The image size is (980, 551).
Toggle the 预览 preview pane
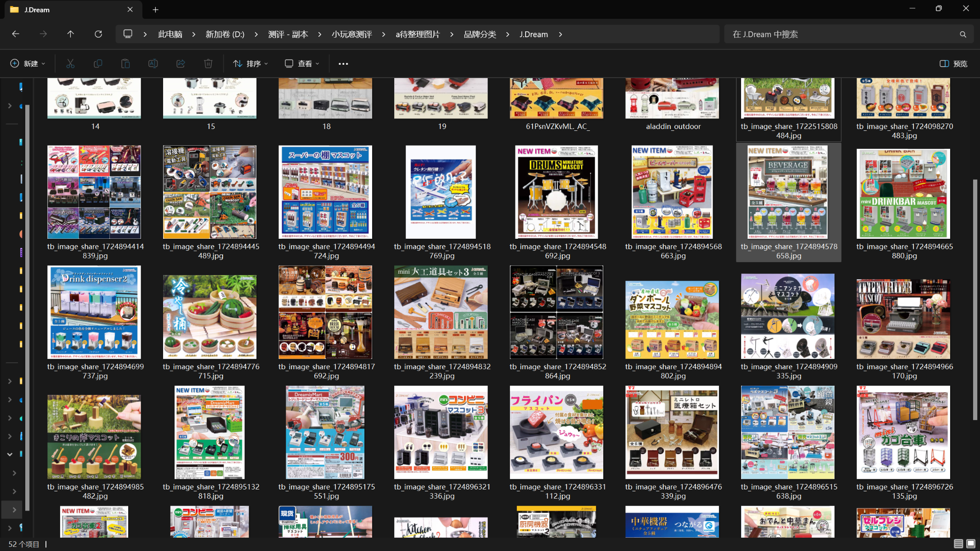[953, 64]
